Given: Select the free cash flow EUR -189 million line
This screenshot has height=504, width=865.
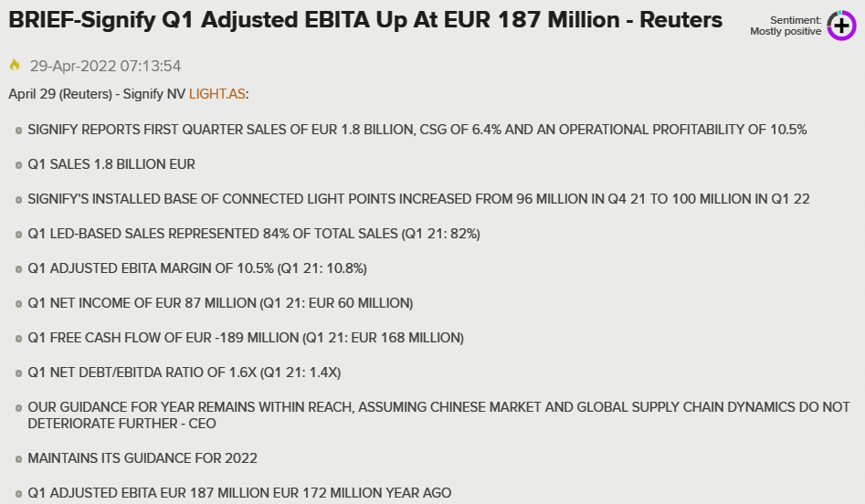Looking at the screenshot, I should click(x=246, y=338).
